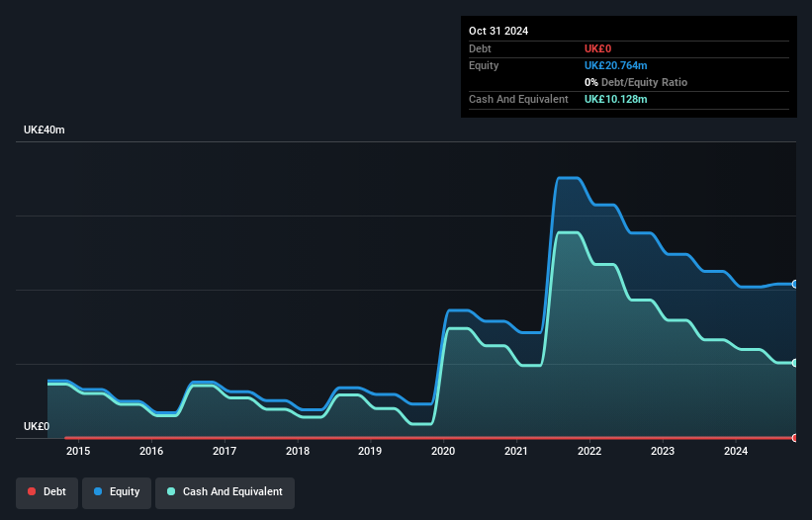
Task: Toggle the Debt legend button
Action: (x=46, y=492)
